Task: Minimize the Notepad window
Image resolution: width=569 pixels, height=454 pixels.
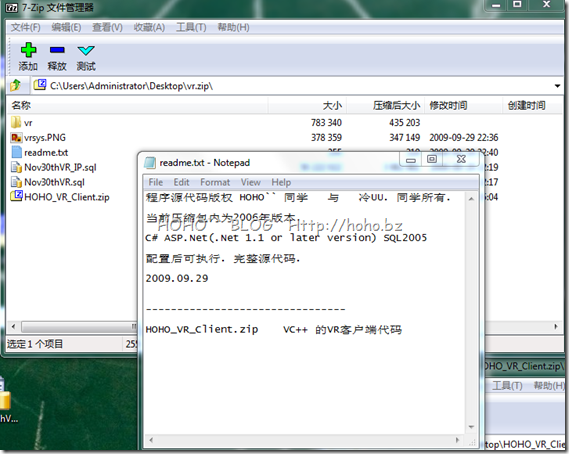Action: (x=410, y=159)
